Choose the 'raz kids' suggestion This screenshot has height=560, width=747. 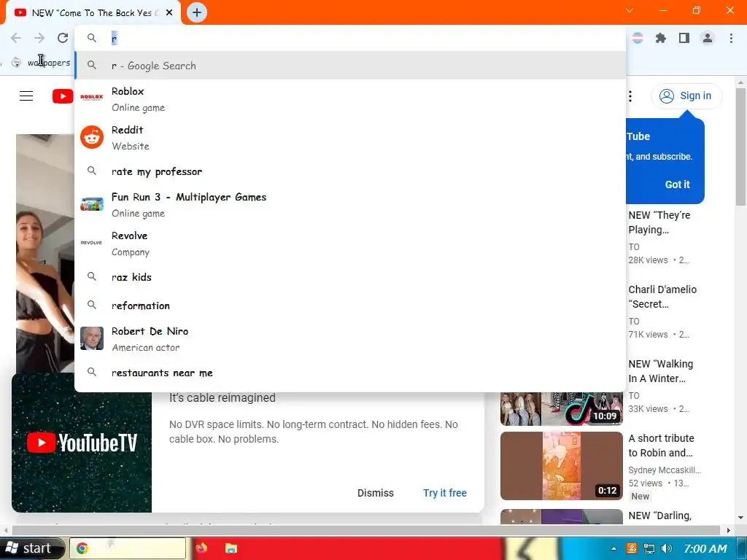click(x=350, y=277)
